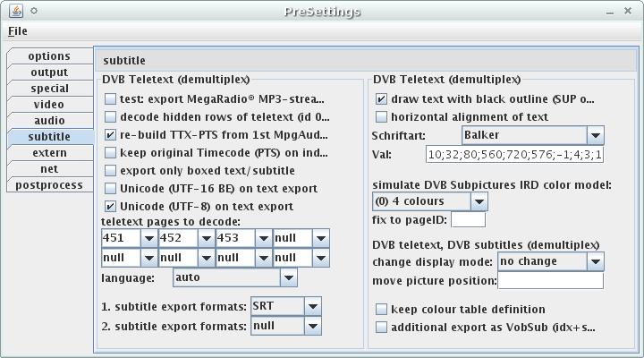Toggle Unicode (UTF-8) on text export

click(x=111, y=206)
